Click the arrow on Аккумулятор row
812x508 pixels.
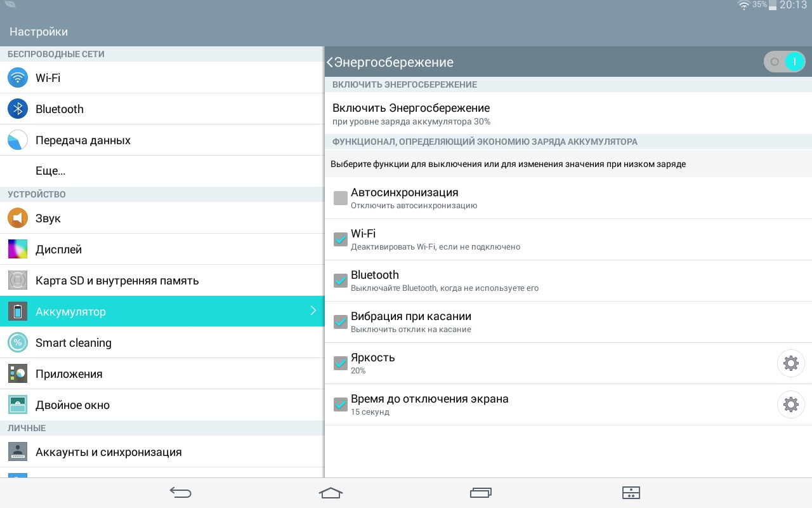(313, 311)
